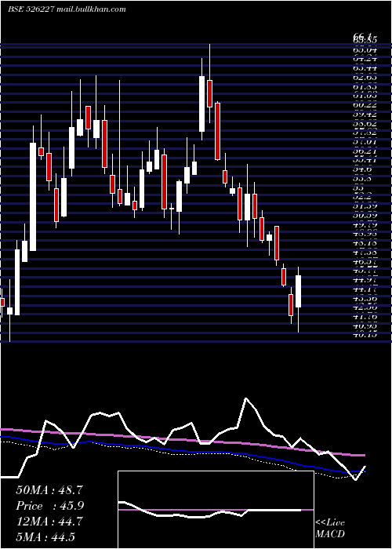Select the '50MA : 48.7' readout
Screen dimensions: 392x549
click(x=49, y=490)
